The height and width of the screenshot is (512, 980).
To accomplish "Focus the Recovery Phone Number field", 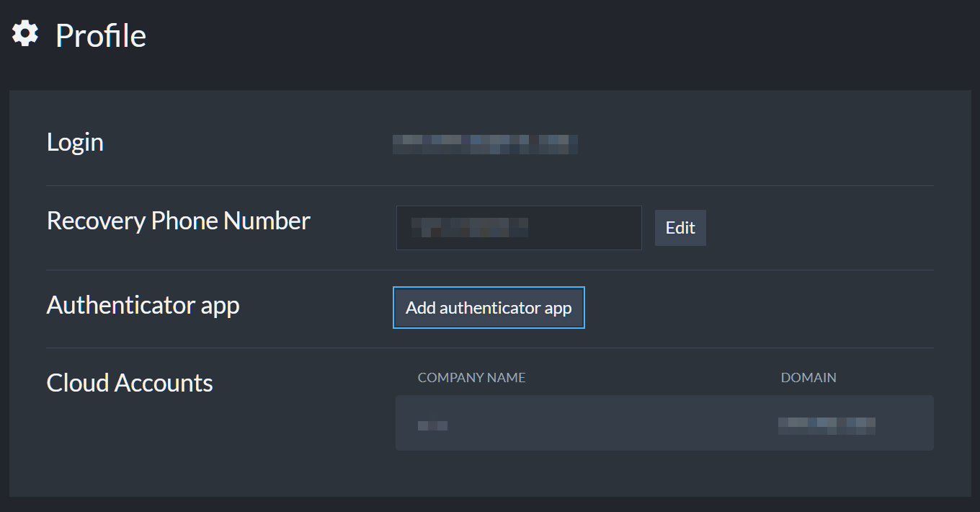I will [519, 228].
